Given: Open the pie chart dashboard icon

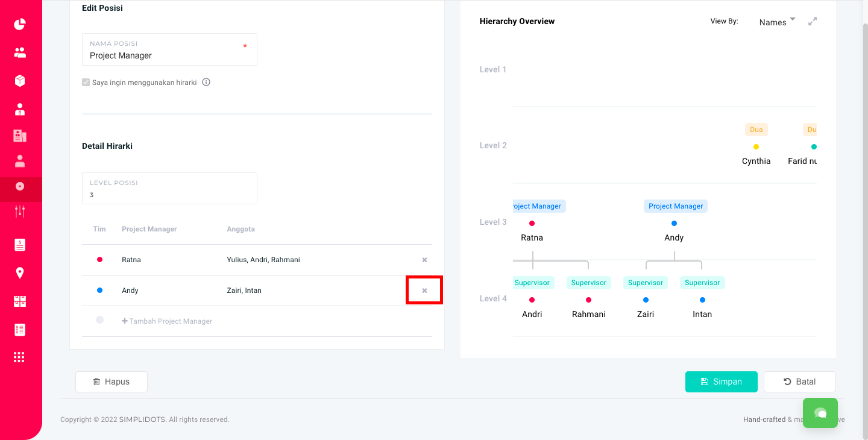Looking at the screenshot, I should [20, 24].
